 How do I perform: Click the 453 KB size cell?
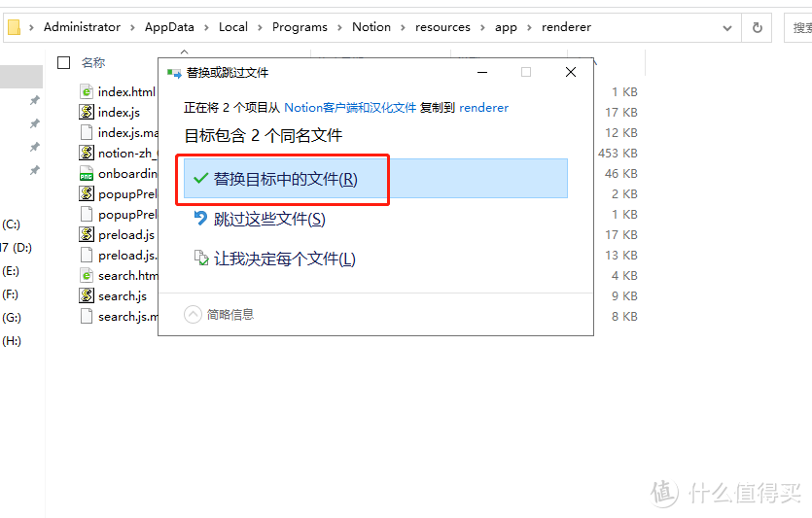[x=618, y=154]
